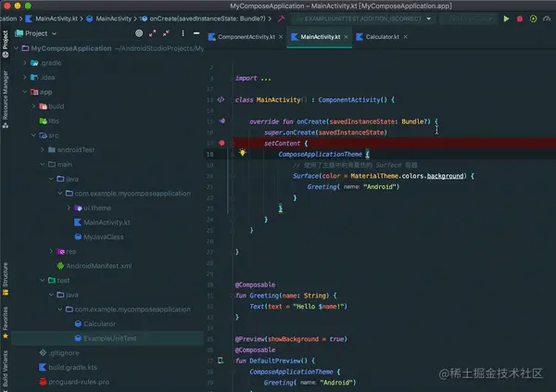Click MainActivity class in the breadcrumb bar
The image size is (556, 392).
click(x=109, y=19)
